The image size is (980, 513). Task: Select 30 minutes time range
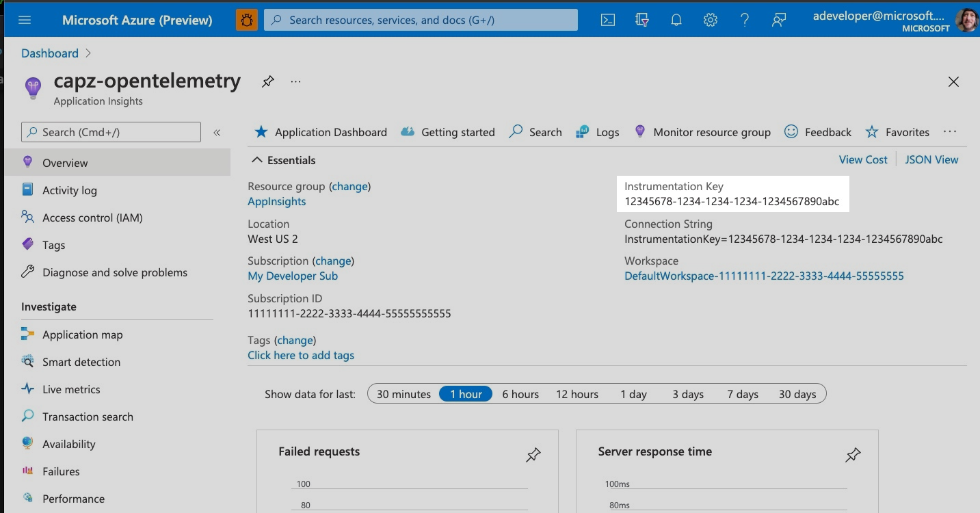403,394
